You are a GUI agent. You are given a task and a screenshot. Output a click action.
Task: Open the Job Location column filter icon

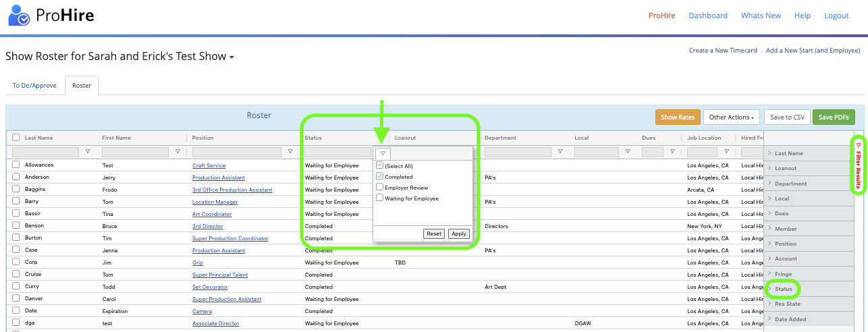pos(726,153)
